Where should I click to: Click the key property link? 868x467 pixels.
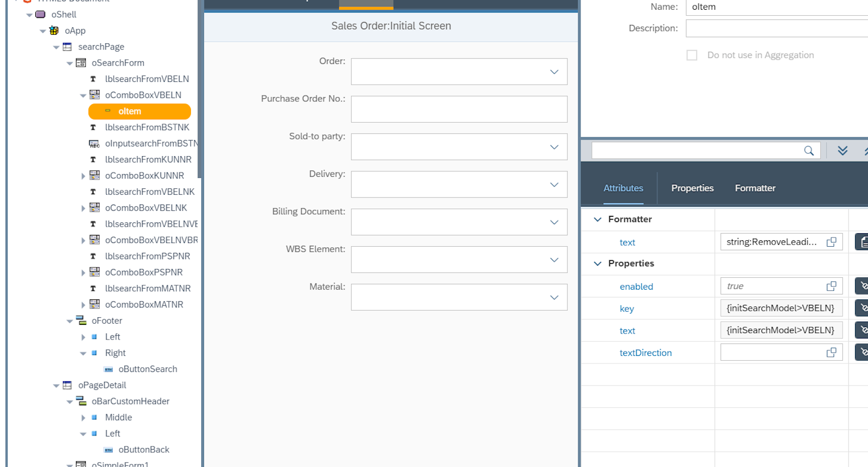click(627, 309)
